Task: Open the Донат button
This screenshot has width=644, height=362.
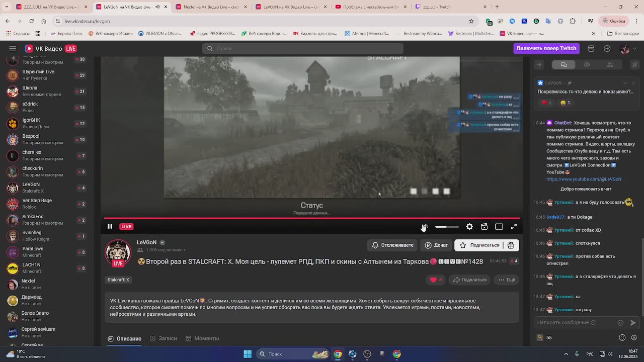Action: pyautogui.click(x=436, y=245)
